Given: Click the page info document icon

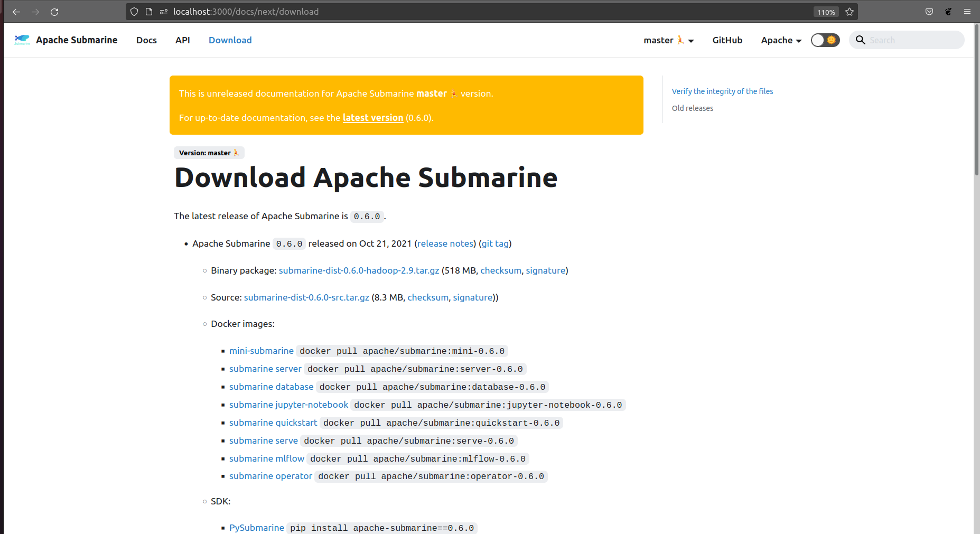Looking at the screenshot, I should pyautogui.click(x=149, y=12).
